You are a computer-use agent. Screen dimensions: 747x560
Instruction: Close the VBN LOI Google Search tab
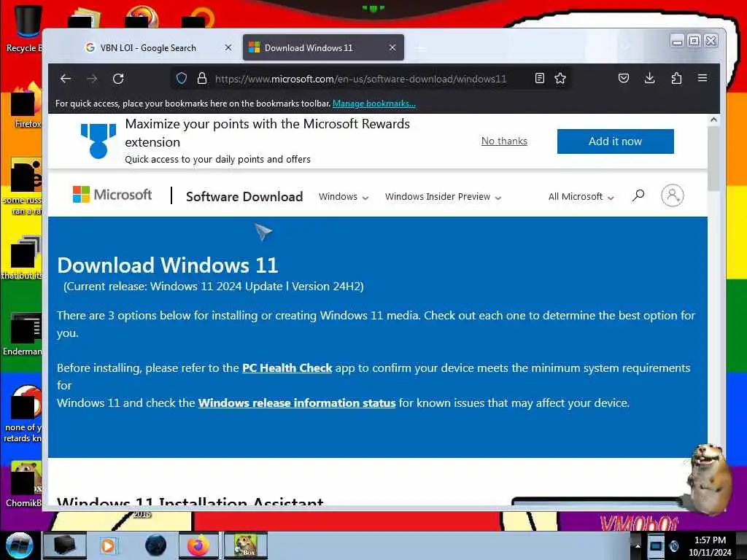click(228, 47)
